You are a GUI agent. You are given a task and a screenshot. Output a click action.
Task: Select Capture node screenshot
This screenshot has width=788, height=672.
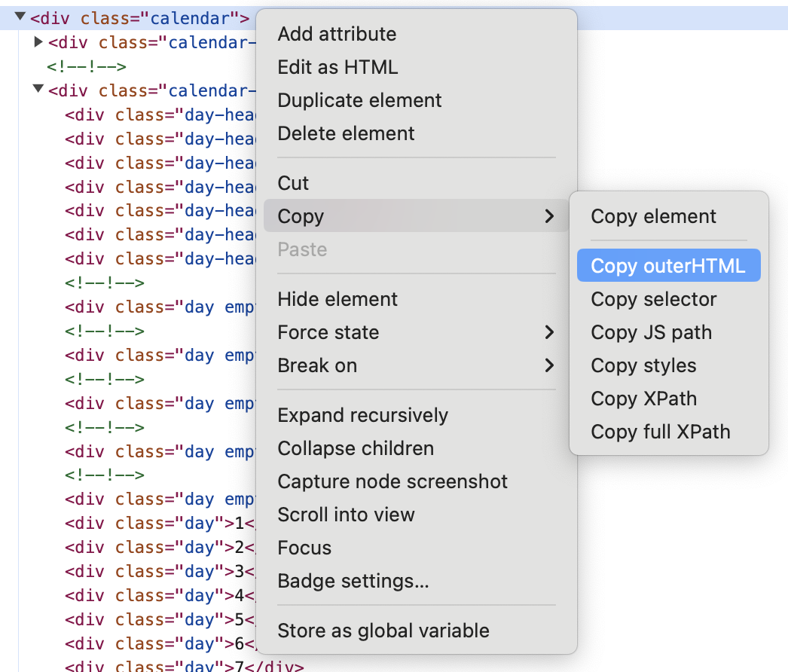click(x=392, y=481)
